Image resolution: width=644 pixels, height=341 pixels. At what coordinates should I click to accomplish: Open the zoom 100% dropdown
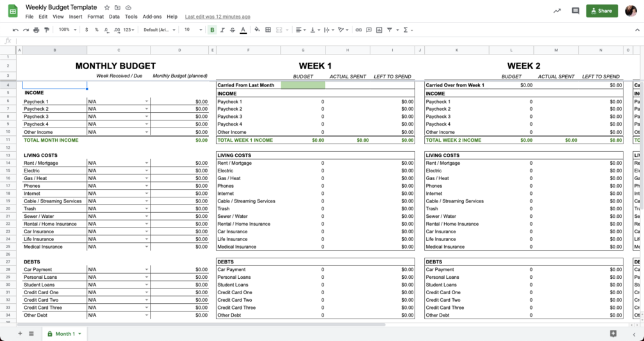(x=67, y=30)
